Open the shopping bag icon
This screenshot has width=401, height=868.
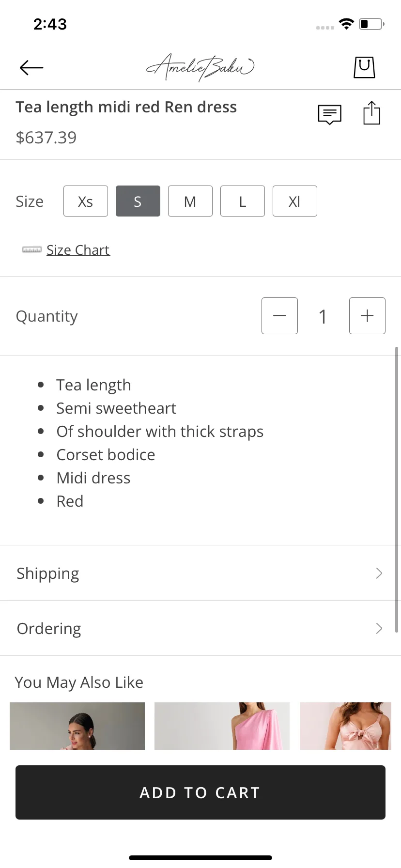[364, 67]
